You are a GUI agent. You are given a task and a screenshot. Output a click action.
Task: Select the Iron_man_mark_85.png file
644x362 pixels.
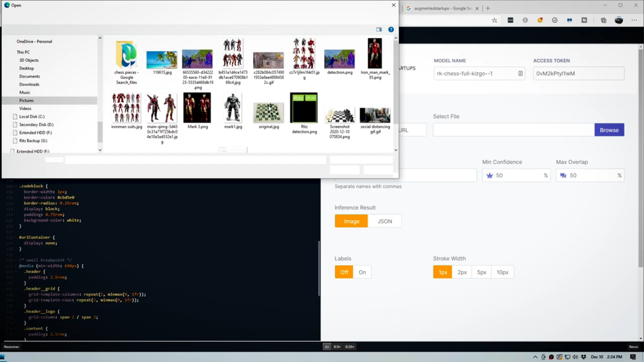375,59
